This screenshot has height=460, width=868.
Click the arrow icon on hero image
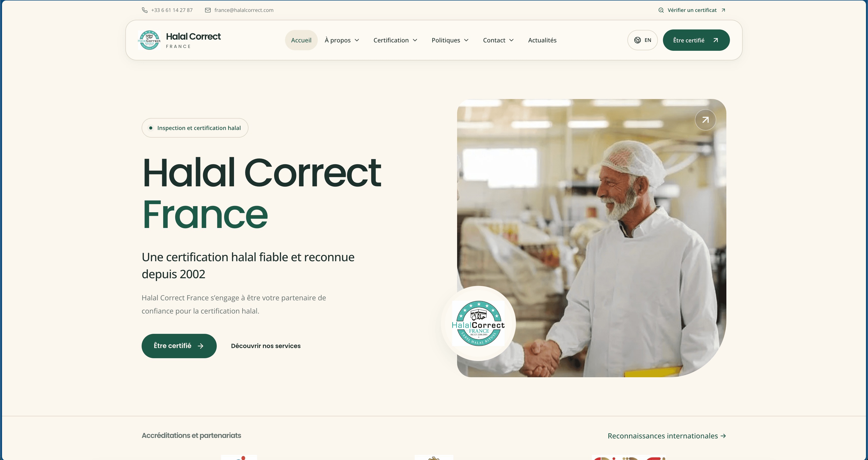tap(705, 120)
